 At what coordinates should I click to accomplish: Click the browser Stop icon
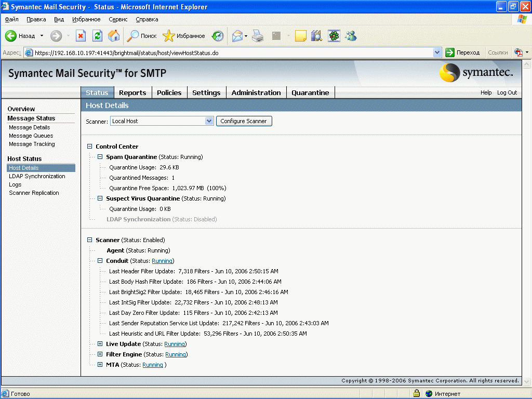click(x=81, y=36)
